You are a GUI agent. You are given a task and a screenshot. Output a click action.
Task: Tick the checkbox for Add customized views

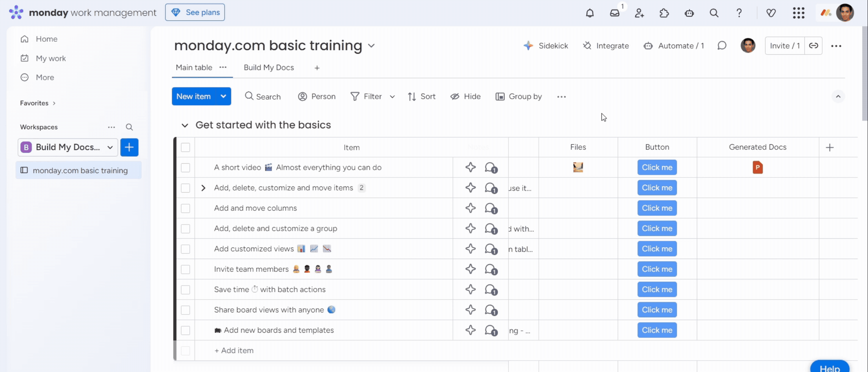185,249
